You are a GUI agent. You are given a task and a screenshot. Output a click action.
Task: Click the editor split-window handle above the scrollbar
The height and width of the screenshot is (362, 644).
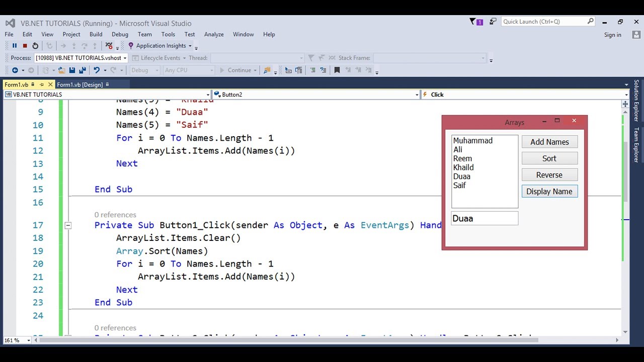click(625, 104)
